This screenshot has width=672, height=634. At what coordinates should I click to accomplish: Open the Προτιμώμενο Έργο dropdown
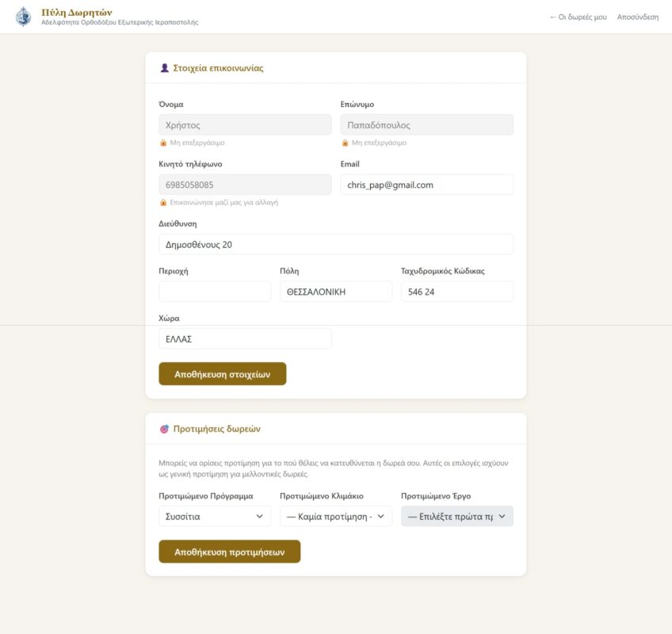click(456, 516)
